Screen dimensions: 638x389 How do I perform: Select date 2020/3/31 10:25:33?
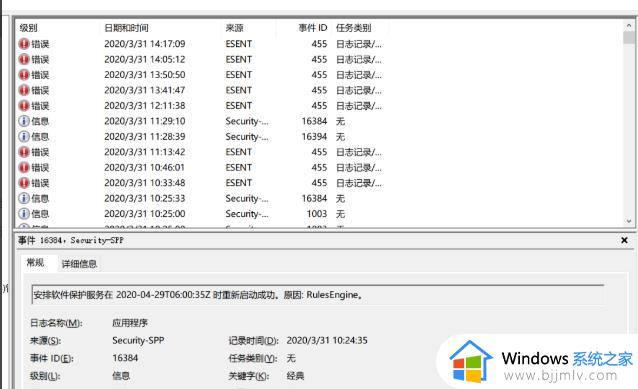pyautogui.click(x=144, y=198)
